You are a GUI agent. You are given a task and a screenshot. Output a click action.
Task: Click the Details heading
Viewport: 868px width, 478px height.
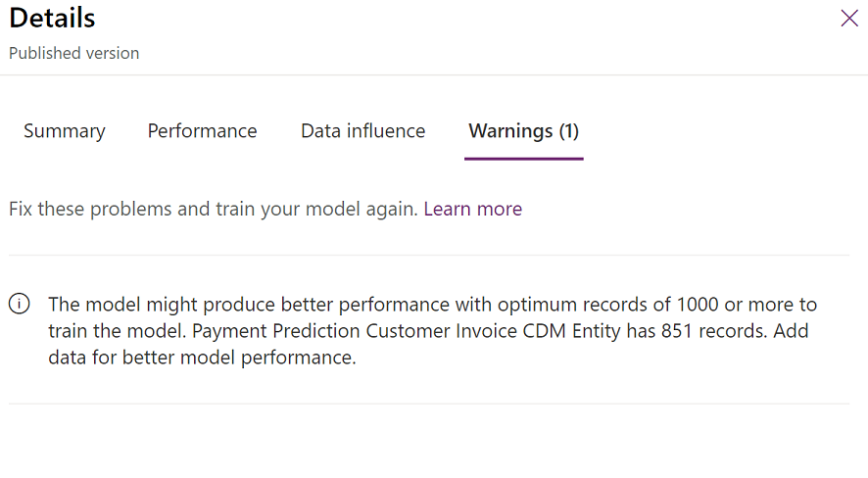[53, 18]
